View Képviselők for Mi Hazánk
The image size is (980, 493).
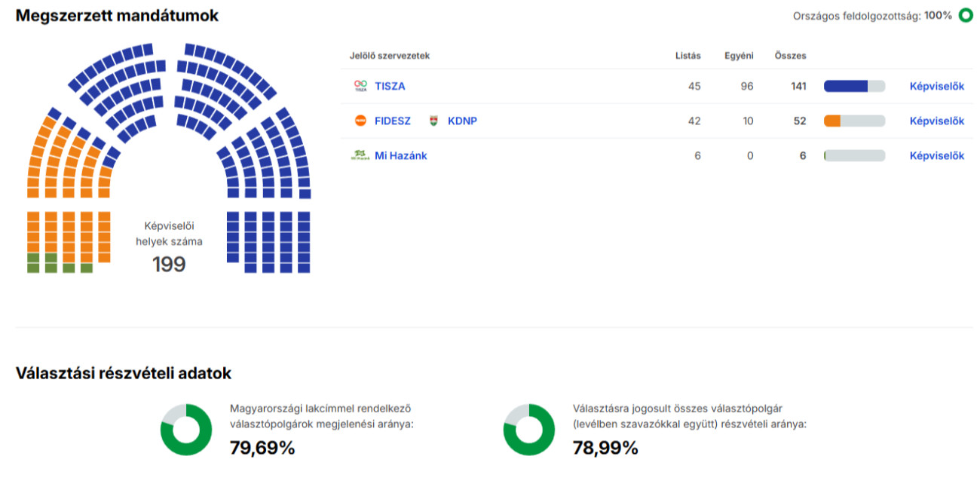tap(937, 155)
